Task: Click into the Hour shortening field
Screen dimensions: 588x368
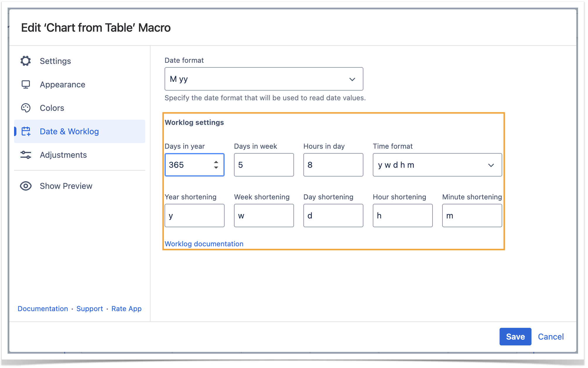Action: pos(402,216)
